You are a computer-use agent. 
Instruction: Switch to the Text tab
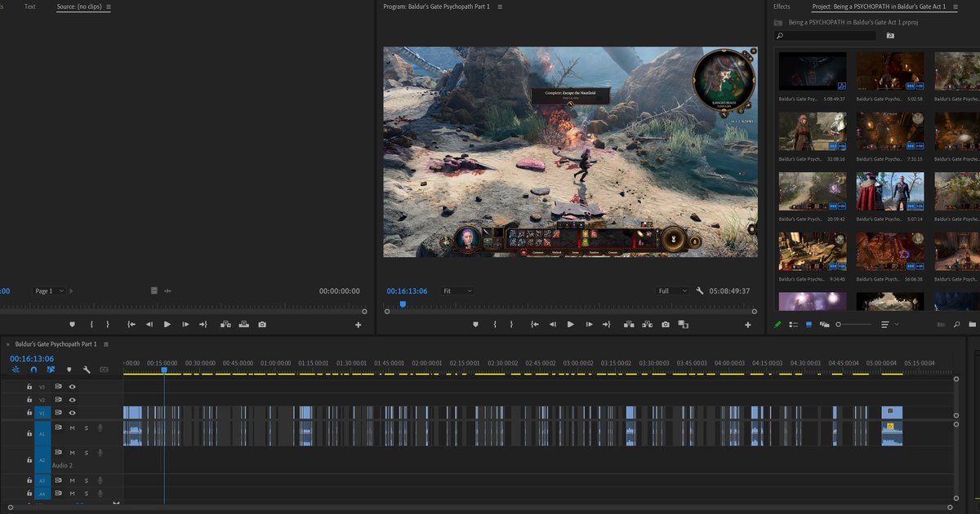click(30, 7)
